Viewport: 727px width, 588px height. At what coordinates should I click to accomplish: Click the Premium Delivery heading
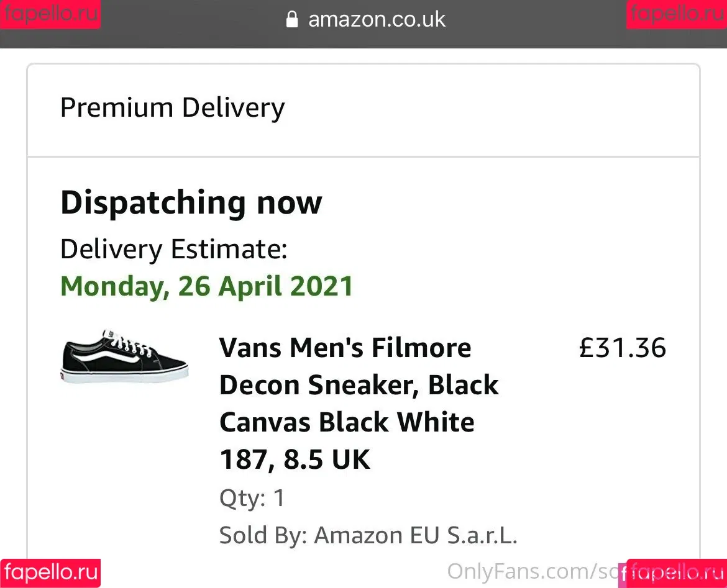(173, 109)
